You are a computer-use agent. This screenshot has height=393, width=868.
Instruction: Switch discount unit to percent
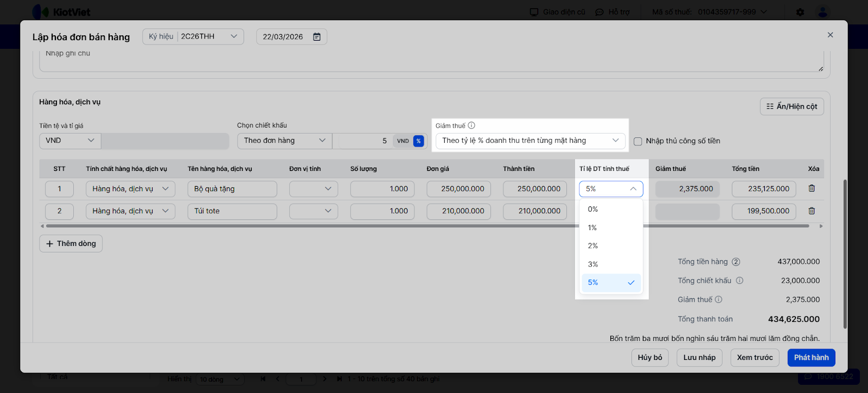[x=418, y=141]
